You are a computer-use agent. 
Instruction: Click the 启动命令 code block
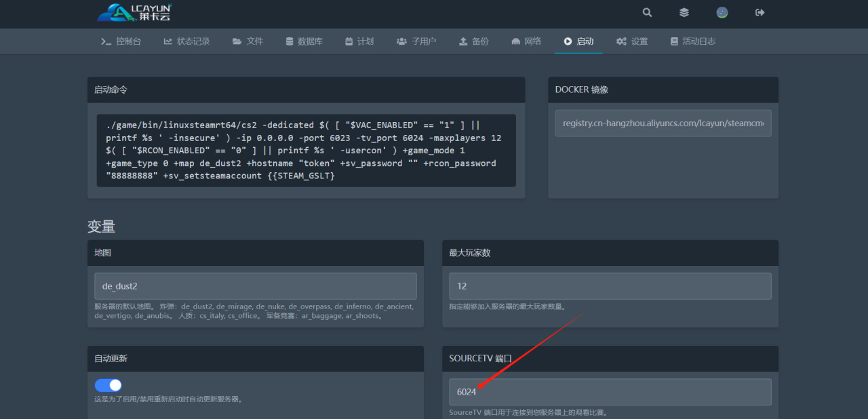pos(306,151)
